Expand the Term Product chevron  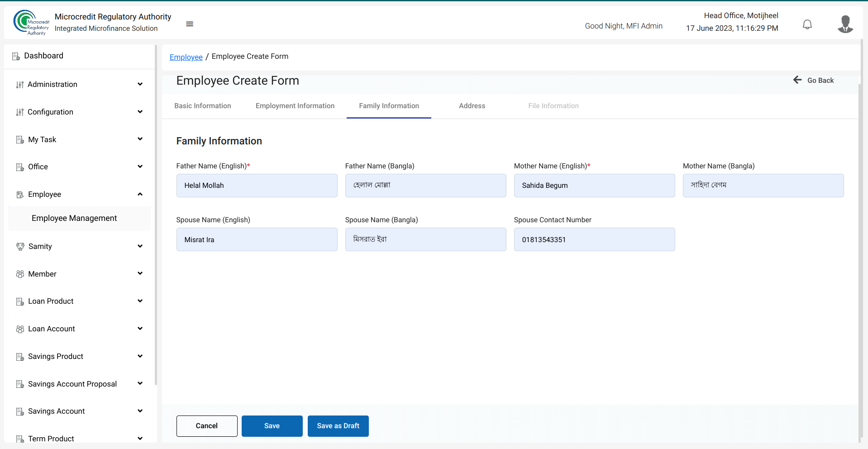[x=140, y=439]
